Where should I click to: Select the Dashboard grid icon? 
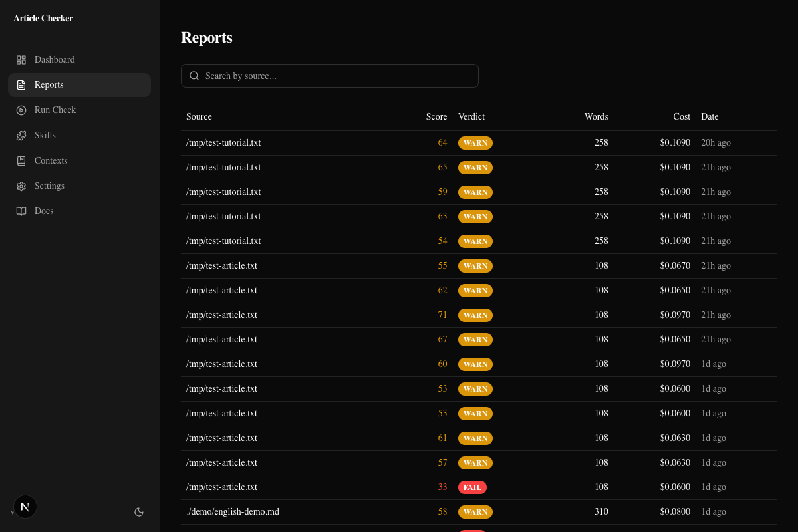[21, 59]
